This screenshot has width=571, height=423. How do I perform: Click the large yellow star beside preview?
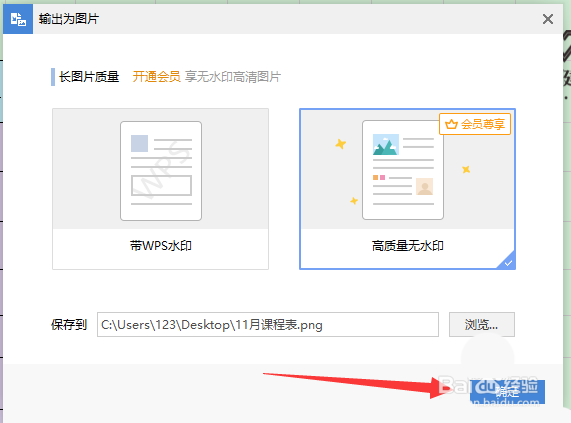(340, 144)
